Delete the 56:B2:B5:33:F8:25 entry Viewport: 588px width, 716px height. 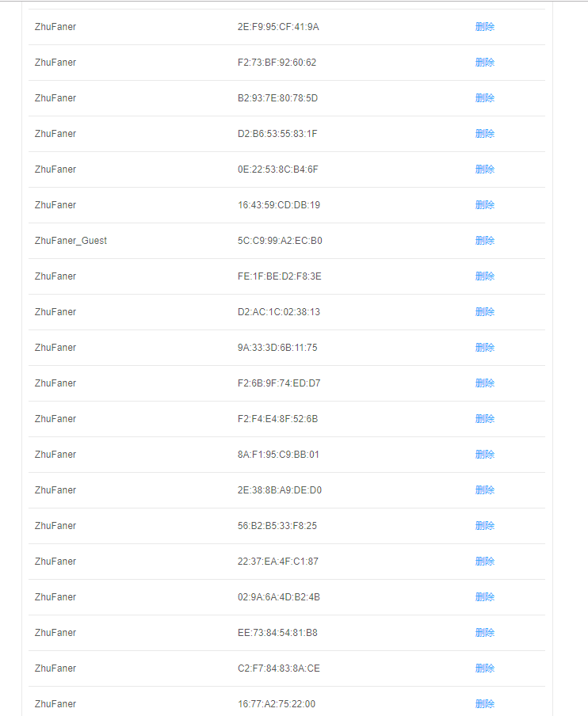pyautogui.click(x=484, y=526)
